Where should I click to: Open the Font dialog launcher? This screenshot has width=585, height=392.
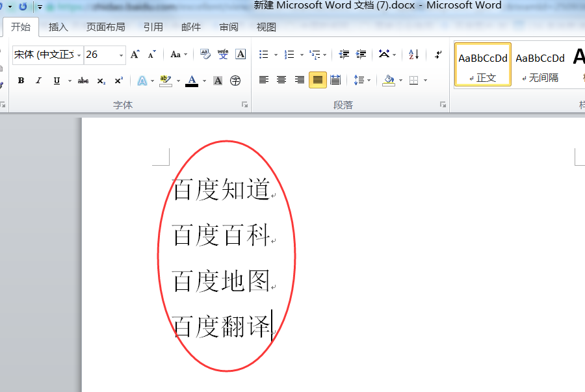click(x=245, y=105)
